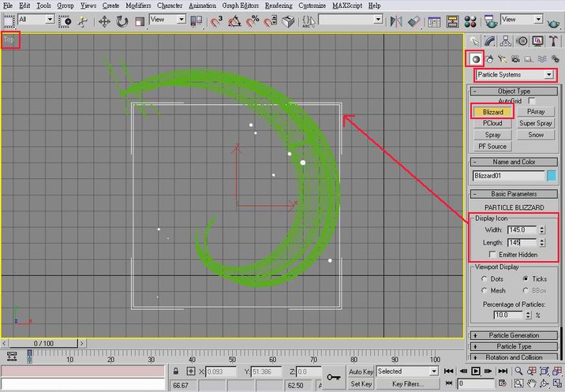Open the Schematic View icon
Screen dimensions: 565x392
(x=452, y=21)
